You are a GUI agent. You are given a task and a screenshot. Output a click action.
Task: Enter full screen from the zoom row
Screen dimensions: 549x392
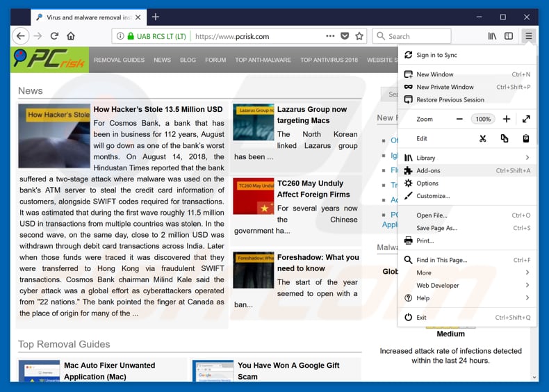pos(526,119)
